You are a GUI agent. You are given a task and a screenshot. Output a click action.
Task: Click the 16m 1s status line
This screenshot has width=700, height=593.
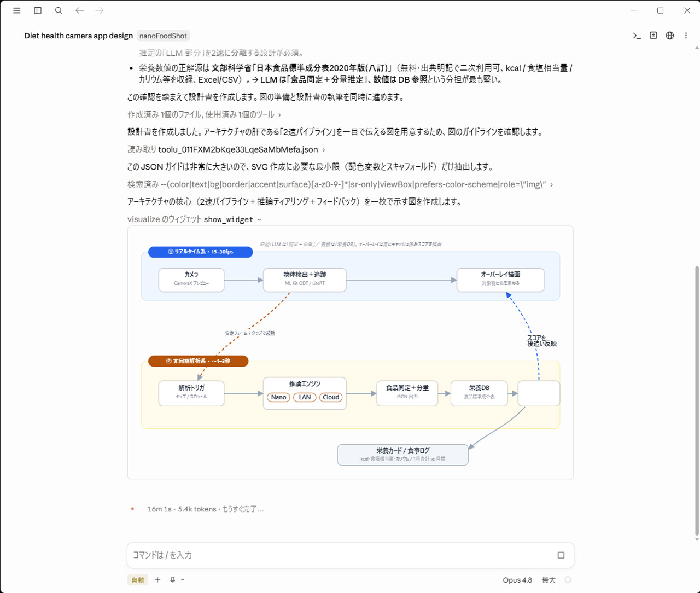205,509
